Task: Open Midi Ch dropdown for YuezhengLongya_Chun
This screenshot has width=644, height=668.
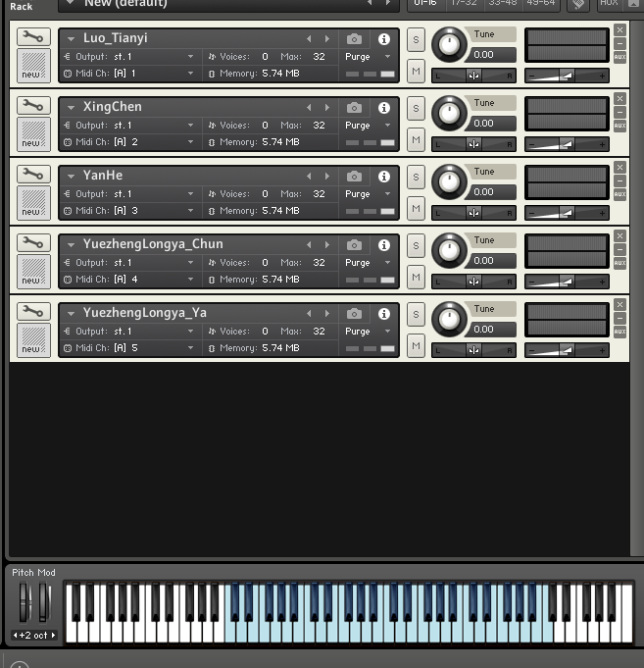Action: (x=191, y=279)
